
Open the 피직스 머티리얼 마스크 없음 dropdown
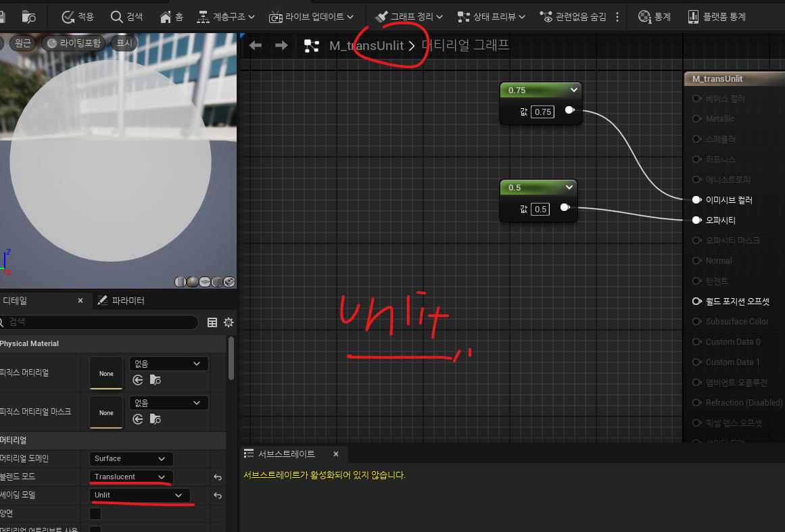tap(169, 402)
